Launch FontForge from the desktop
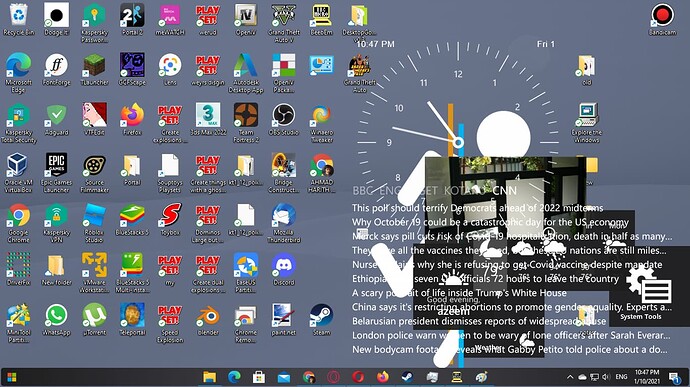The height and width of the screenshot is (387, 690). pyautogui.click(x=56, y=70)
